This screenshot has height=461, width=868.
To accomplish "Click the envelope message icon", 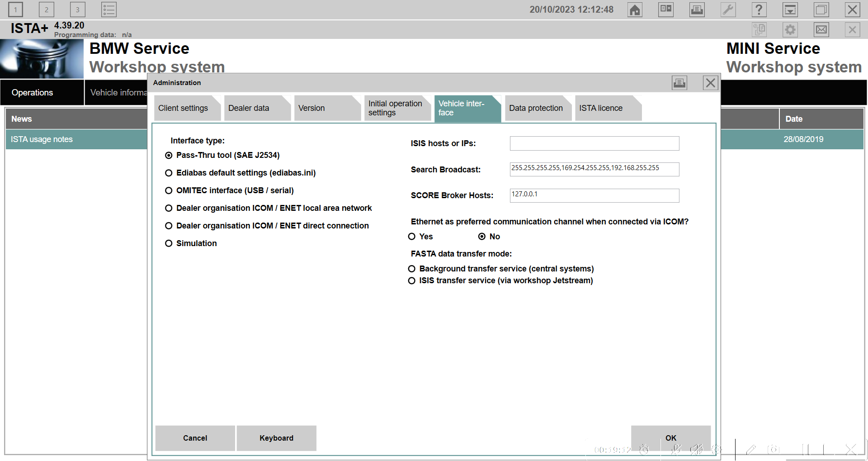I will [821, 30].
